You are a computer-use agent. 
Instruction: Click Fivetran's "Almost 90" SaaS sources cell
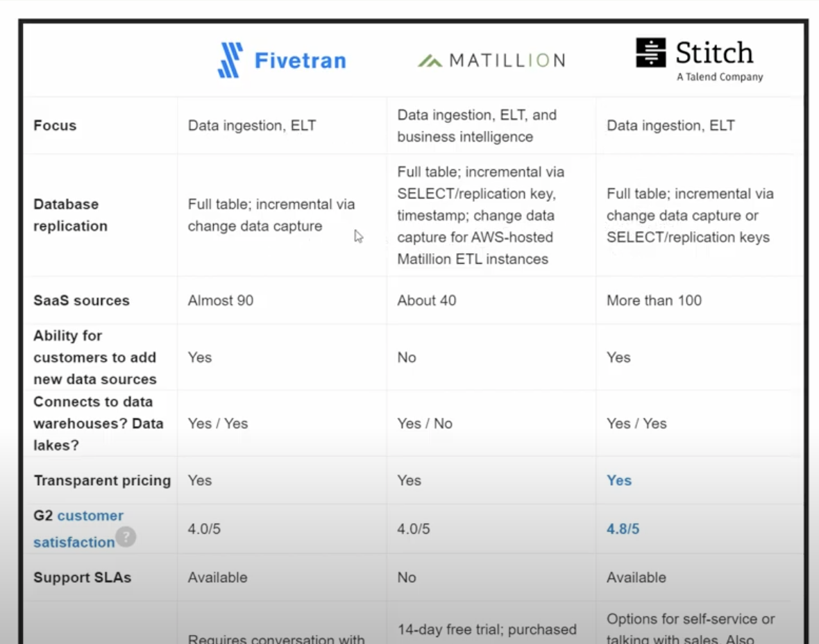coord(221,300)
